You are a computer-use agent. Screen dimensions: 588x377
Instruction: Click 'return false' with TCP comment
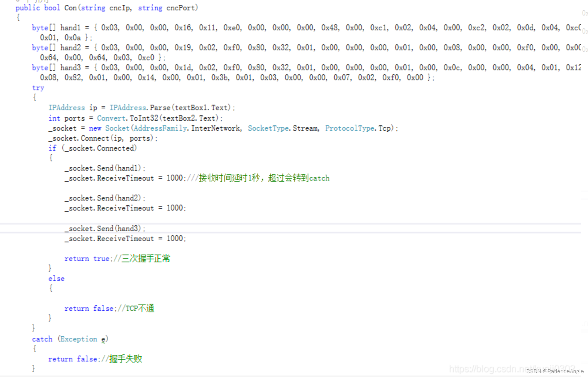[x=89, y=309]
